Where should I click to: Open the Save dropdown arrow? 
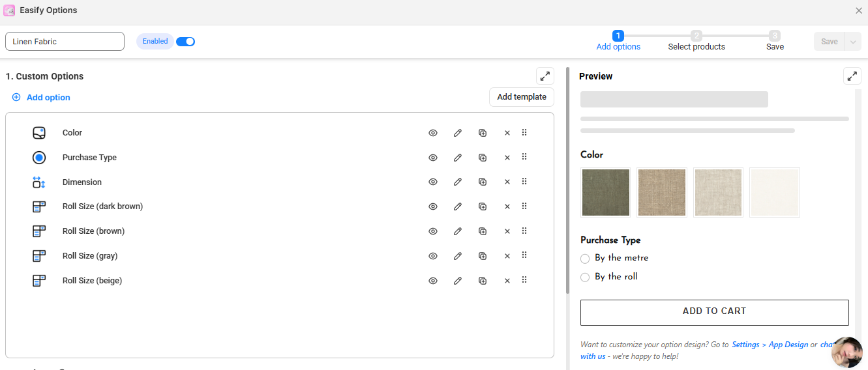[853, 42]
